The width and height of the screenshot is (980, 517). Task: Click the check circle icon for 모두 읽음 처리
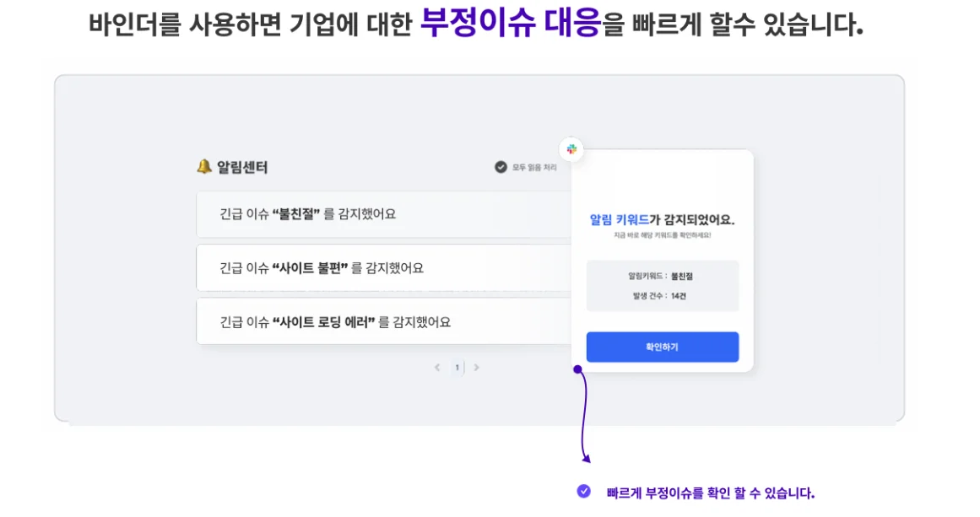click(501, 167)
